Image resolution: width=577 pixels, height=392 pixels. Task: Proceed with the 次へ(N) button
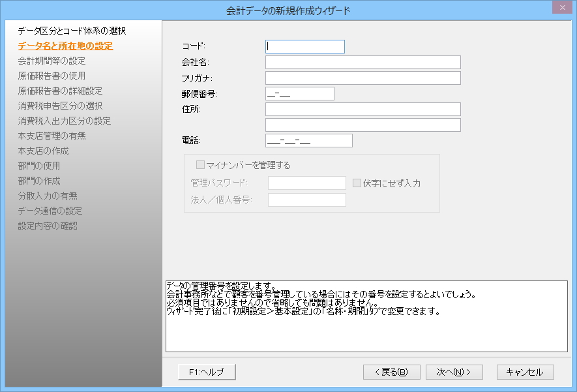tap(454, 372)
